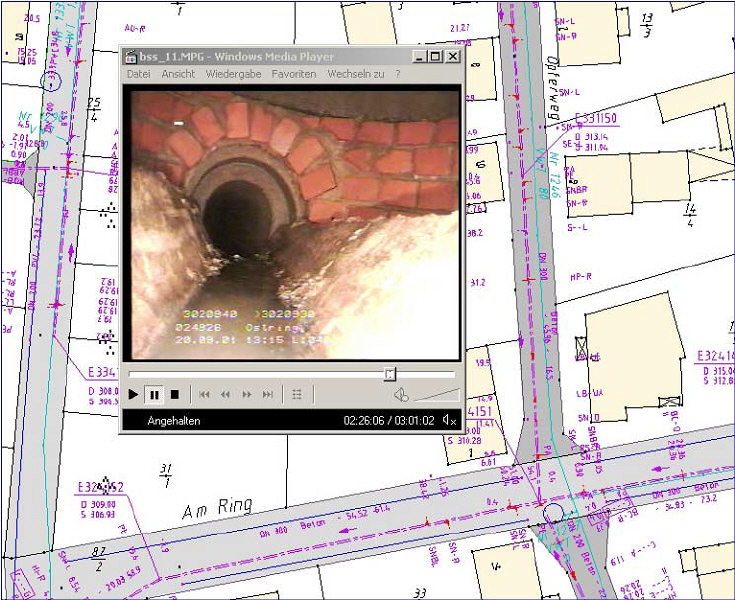Open the Ansicht menu

pyautogui.click(x=178, y=74)
